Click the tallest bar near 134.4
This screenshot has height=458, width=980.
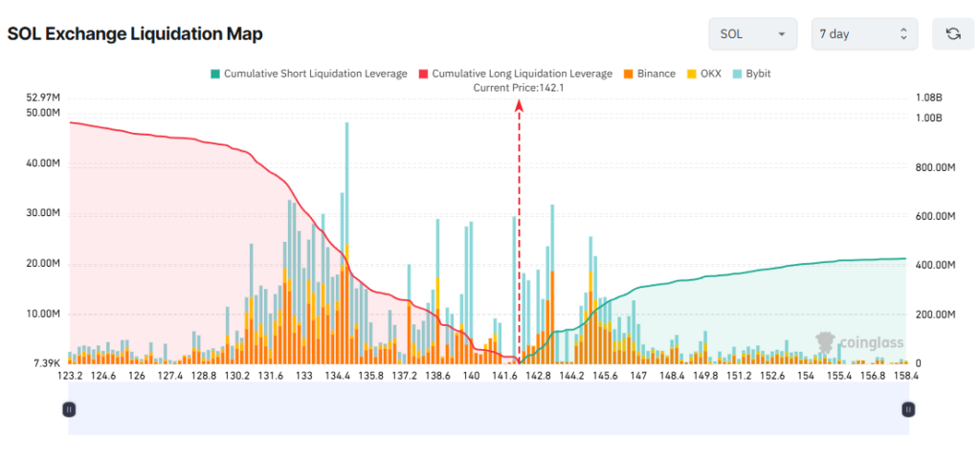point(346,243)
